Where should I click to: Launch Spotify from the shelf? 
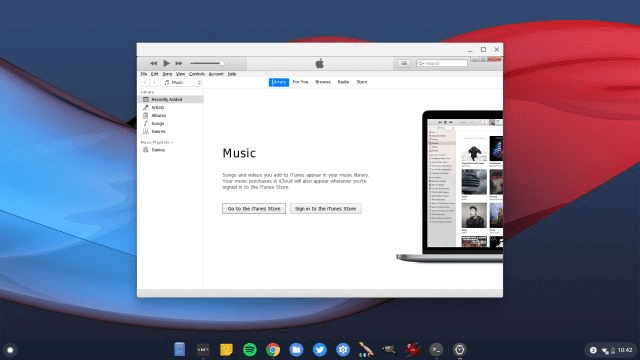point(249,349)
